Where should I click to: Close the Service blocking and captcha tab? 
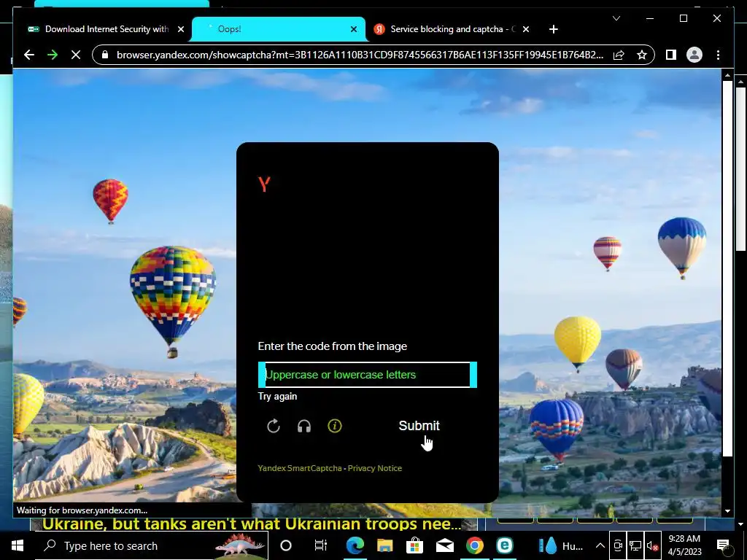(x=525, y=29)
